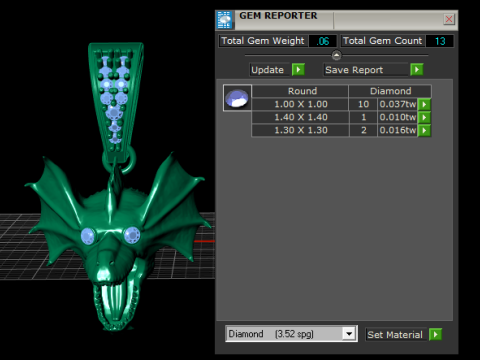Click the 0.016tw weight cell
Viewport: 480px width, 360px height.
tap(398, 130)
